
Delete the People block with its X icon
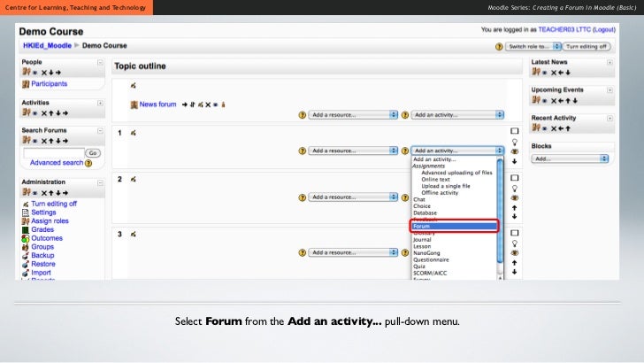44,73
